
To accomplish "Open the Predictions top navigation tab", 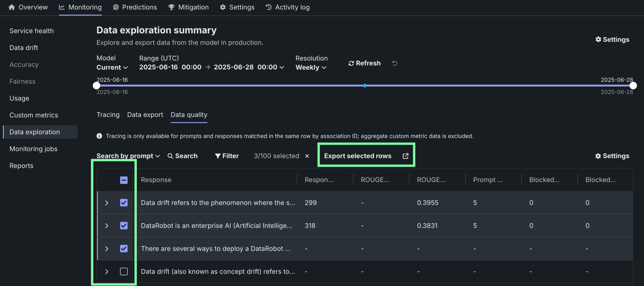I will point(135,7).
